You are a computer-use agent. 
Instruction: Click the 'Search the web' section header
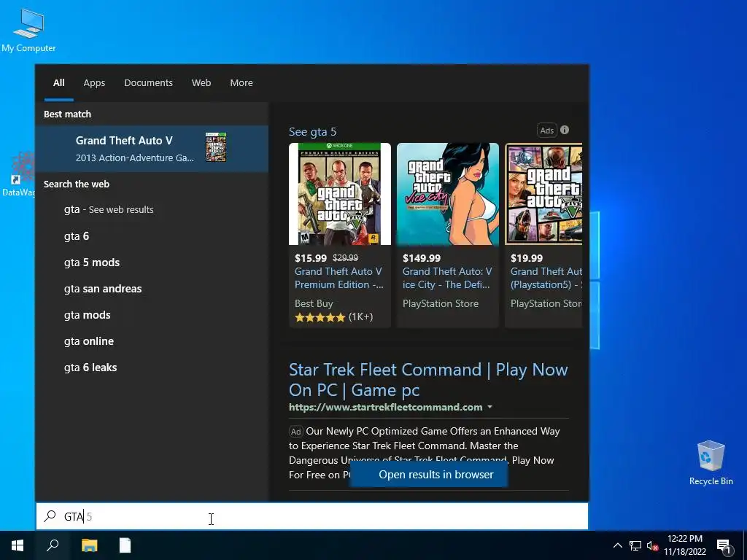pyautogui.click(x=76, y=184)
